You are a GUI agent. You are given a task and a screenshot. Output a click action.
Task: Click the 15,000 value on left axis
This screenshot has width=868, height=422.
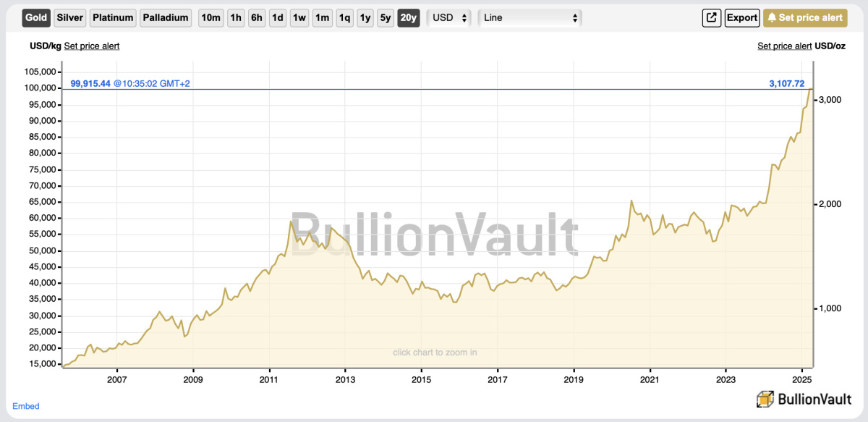pos(43,364)
